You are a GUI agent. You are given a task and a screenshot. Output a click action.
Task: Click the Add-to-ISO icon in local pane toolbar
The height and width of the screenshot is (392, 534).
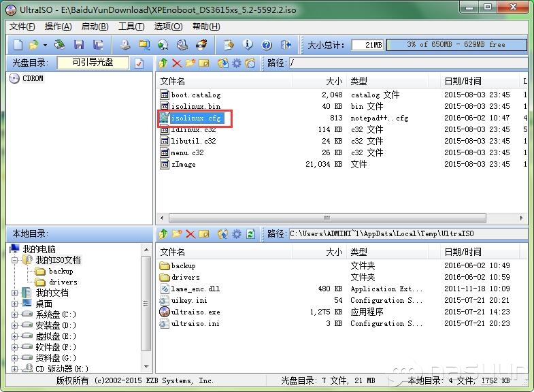[x=223, y=233]
